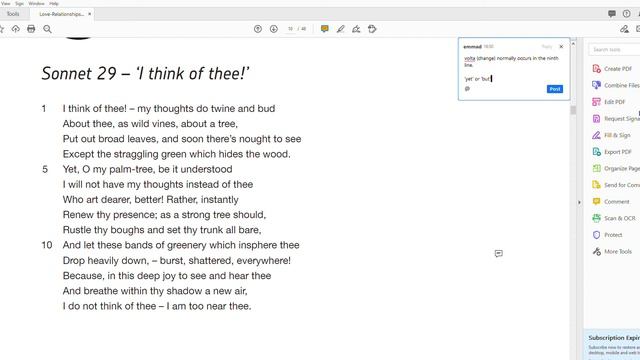Image resolution: width=640 pixels, height=360 pixels.
Task: Open the Window menu
Action: click(36, 3)
